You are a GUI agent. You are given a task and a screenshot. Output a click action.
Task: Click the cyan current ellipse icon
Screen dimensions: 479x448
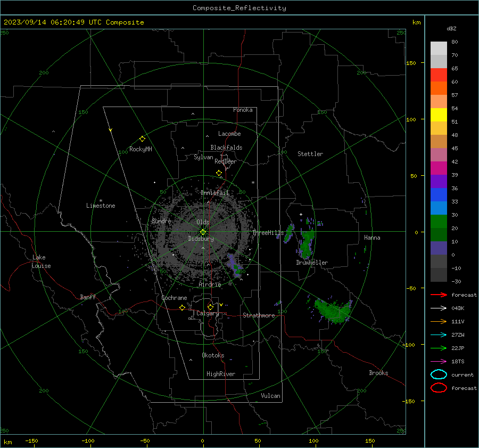(x=439, y=374)
